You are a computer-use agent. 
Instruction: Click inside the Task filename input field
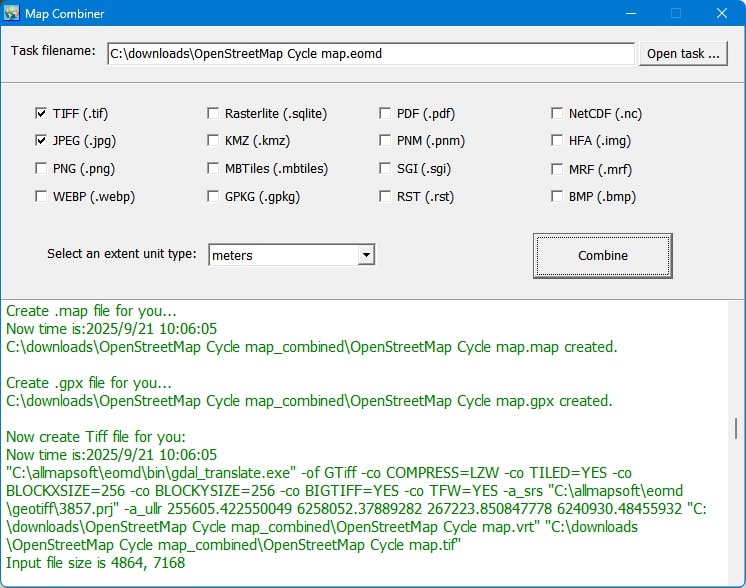point(370,53)
